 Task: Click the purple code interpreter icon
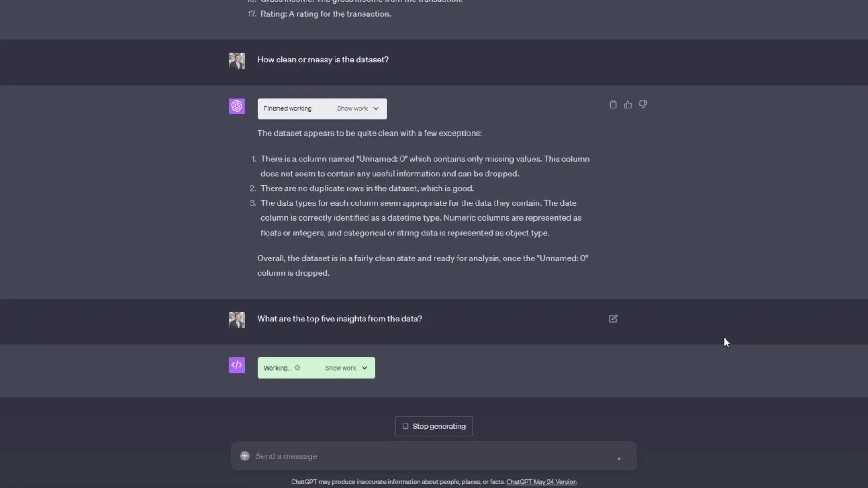tap(236, 365)
